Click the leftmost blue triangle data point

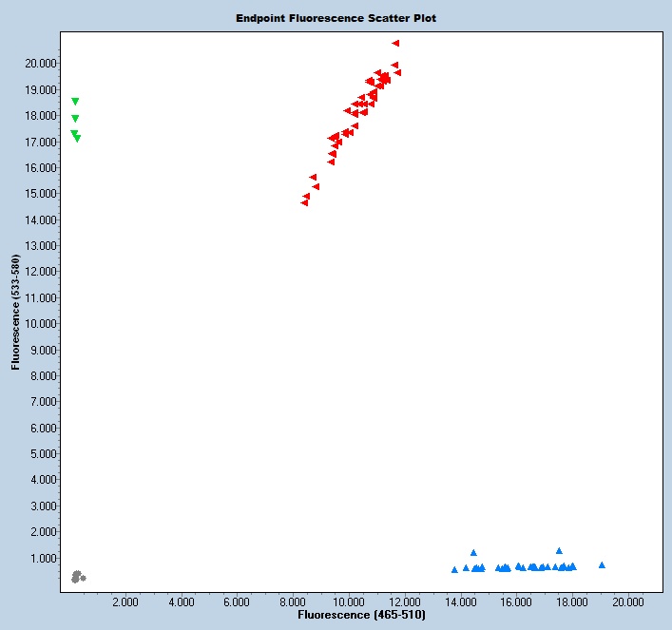(x=454, y=570)
